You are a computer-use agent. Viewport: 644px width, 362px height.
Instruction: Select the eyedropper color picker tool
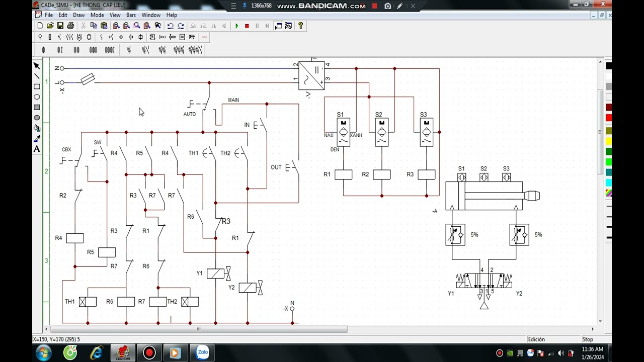pos(37,139)
